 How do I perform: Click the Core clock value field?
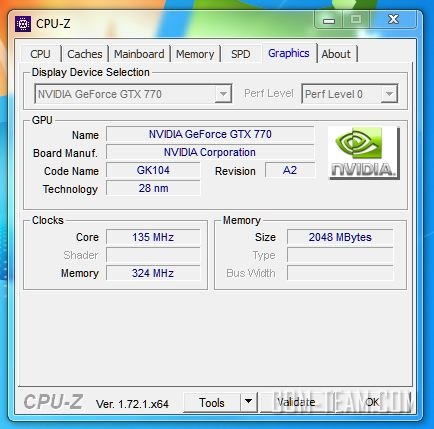tap(153, 237)
